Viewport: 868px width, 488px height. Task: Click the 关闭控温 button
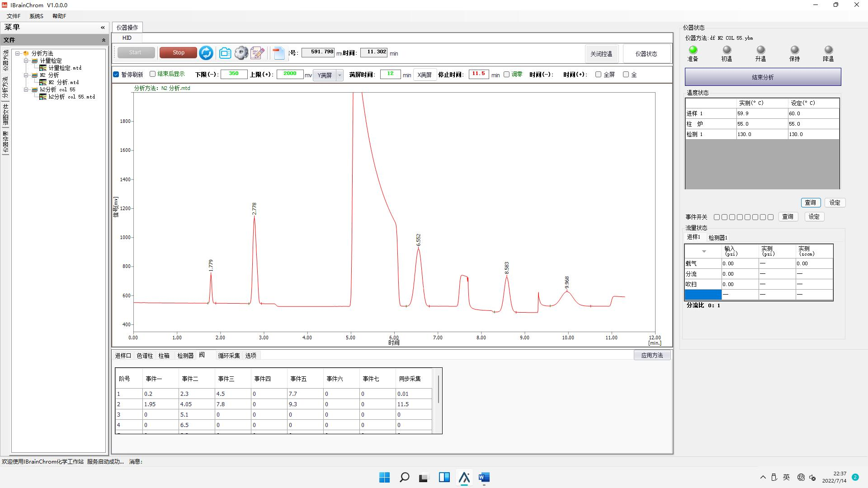601,54
